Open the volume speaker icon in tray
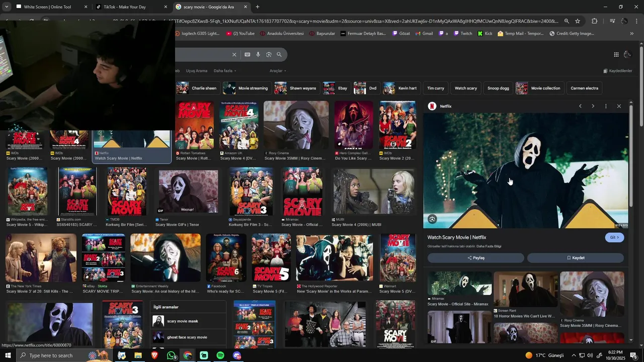Image resolution: width=644 pixels, height=362 pixels. tap(590, 355)
